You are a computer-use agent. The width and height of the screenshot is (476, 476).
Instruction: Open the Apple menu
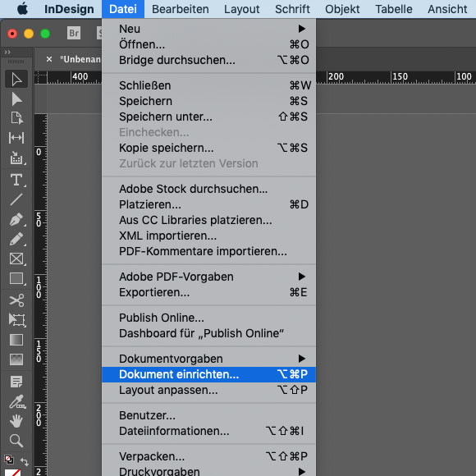click(x=22, y=9)
